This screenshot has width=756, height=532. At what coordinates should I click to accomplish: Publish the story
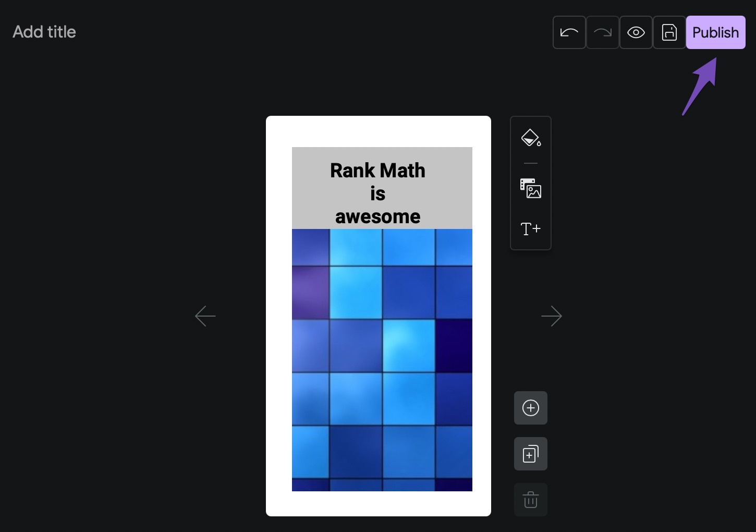click(x=715, y=32)
